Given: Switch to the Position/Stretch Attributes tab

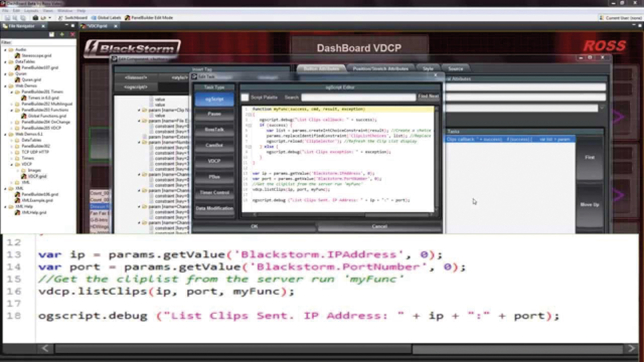Looking at the screenshot, I should coord(380,68).
